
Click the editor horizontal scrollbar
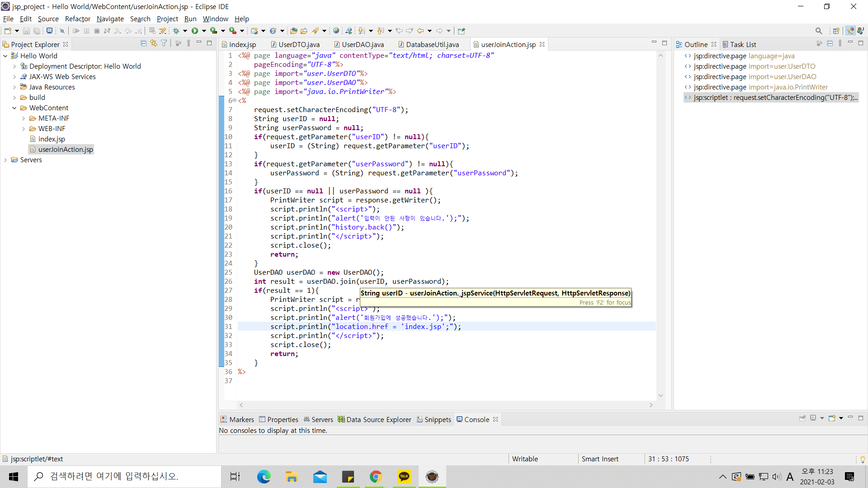[x=445, y=405]
